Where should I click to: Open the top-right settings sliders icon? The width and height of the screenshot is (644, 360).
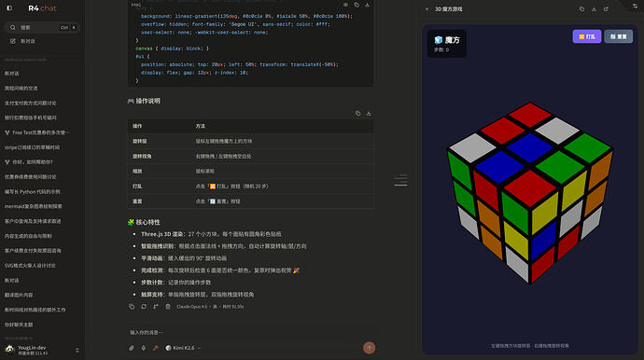tap(635, 6)
